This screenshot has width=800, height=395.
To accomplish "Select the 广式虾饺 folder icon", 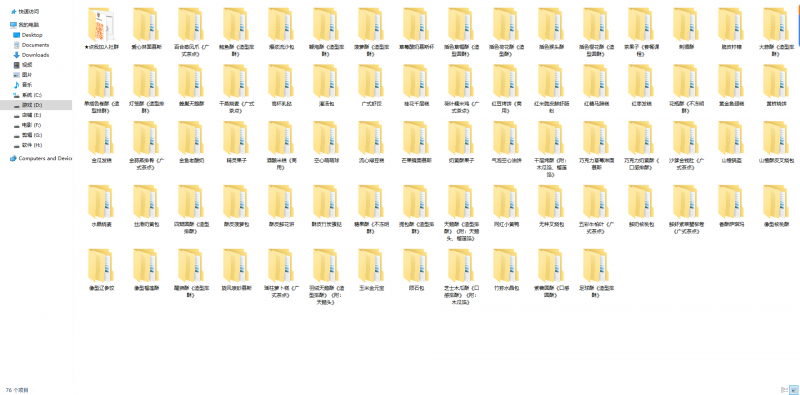I will pyautogui.click(x=370, y=81).
